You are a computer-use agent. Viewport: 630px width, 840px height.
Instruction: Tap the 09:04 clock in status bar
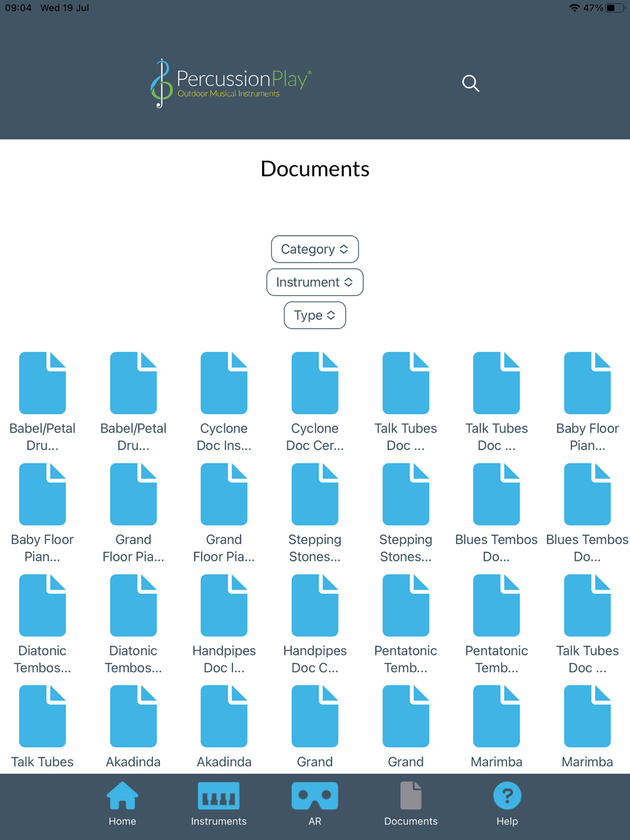pyautogui.click(x=18, y=8)
